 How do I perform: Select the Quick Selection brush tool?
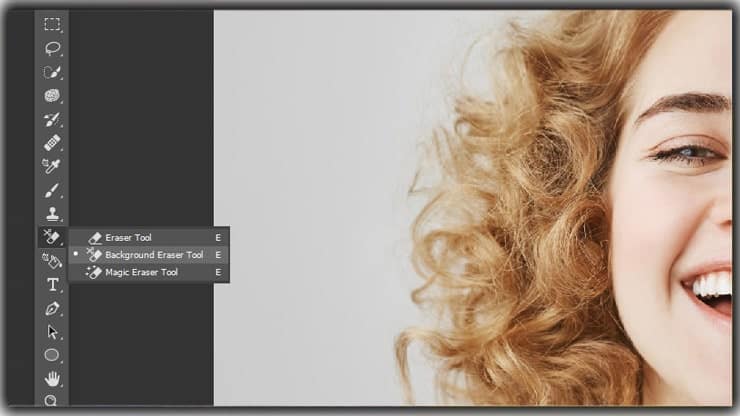pos(52,72)
